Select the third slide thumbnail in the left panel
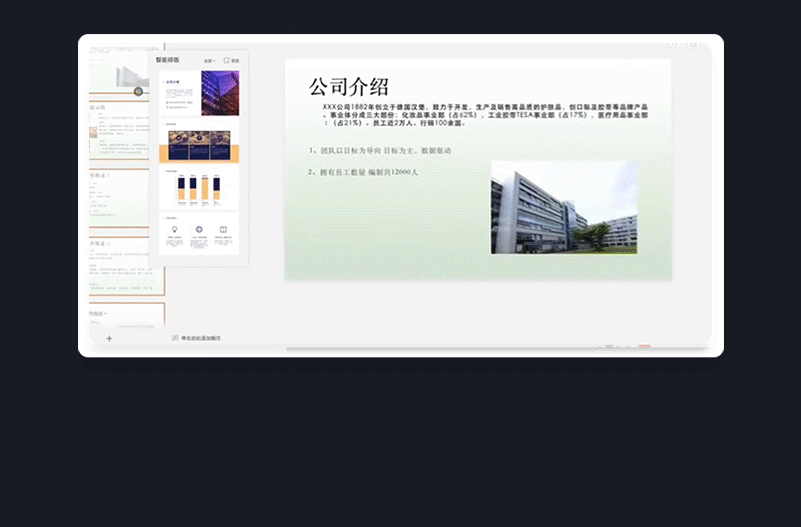Image resolution: width=801 pixels, height=527 pixels. pyautogui.click(x=120, y=198)
